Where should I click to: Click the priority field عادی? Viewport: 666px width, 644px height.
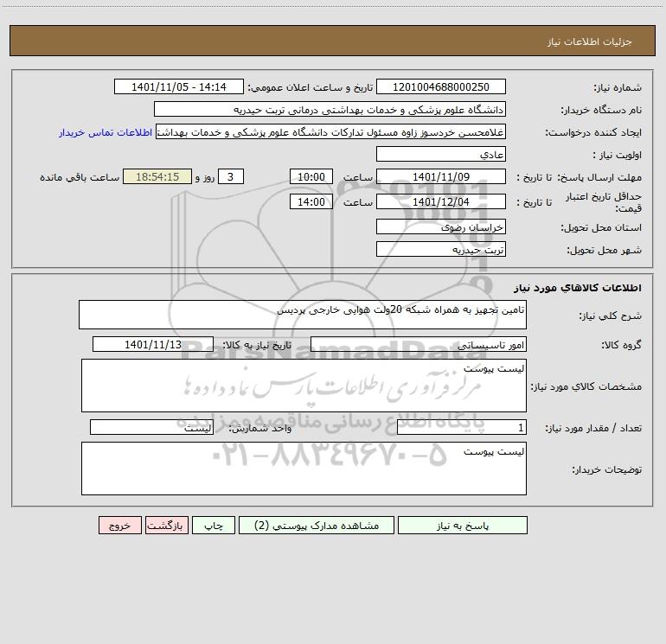(441, 154)
